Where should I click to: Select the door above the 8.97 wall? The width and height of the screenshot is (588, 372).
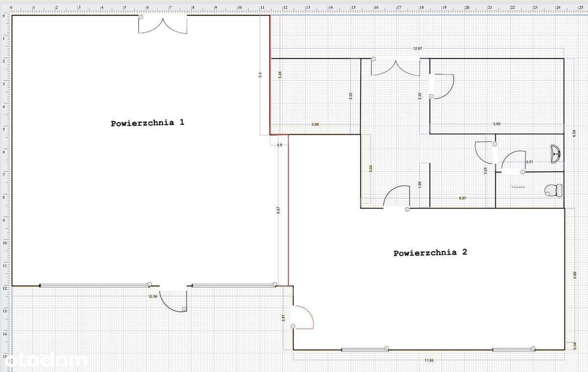point(396,197)
